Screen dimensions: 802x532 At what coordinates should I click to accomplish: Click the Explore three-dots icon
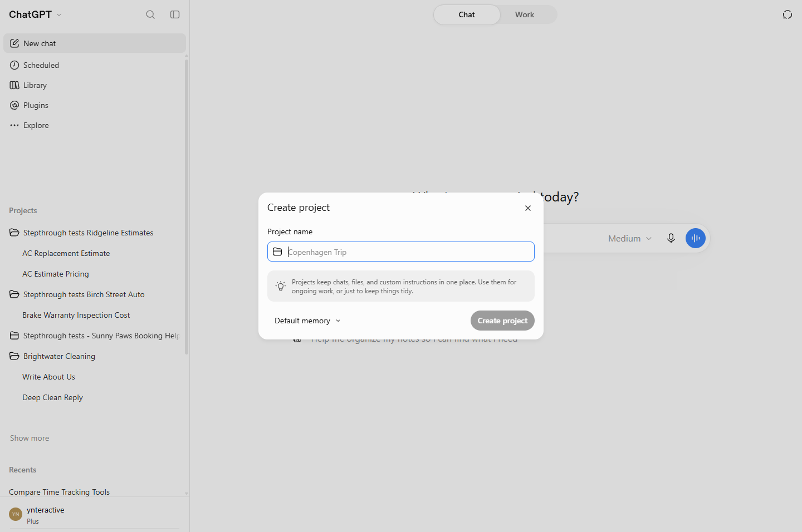coord(14,125)
